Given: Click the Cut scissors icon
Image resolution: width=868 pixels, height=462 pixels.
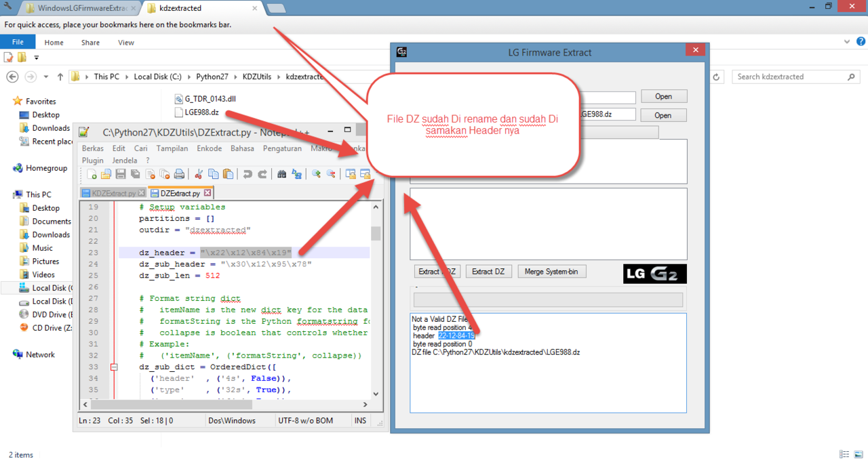Looking at the screenshot, I should tap(199, 175).
